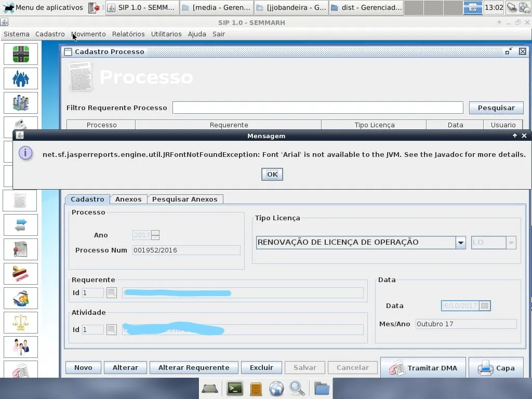
Task: Click the Atividade Id lookup icon
Action: (x=112, y=329)
